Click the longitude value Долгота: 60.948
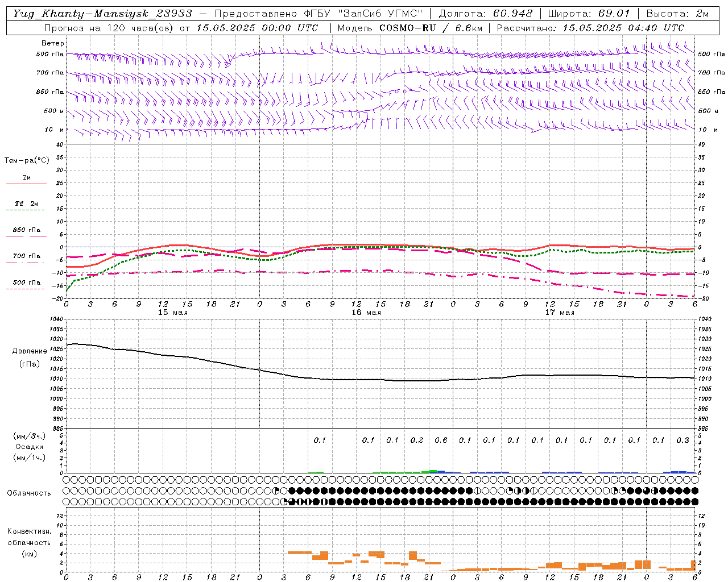The height and width of the screenshot is (582, 728). [x=486, y=14]
